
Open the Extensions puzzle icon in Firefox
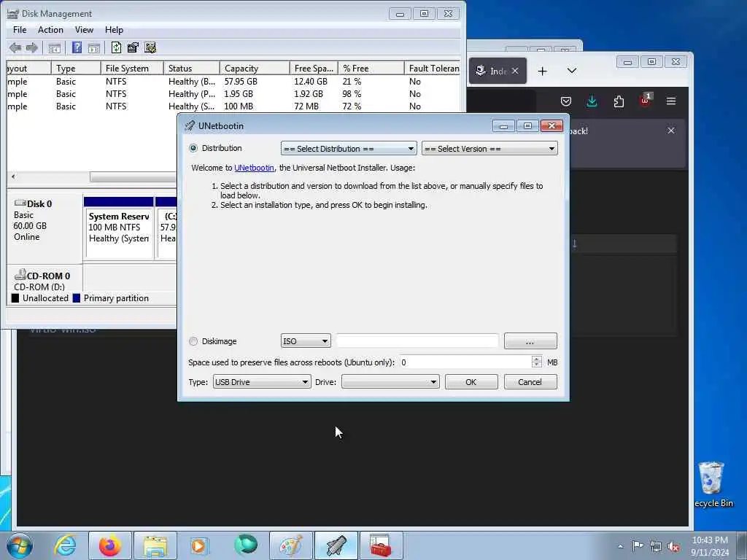619,101
